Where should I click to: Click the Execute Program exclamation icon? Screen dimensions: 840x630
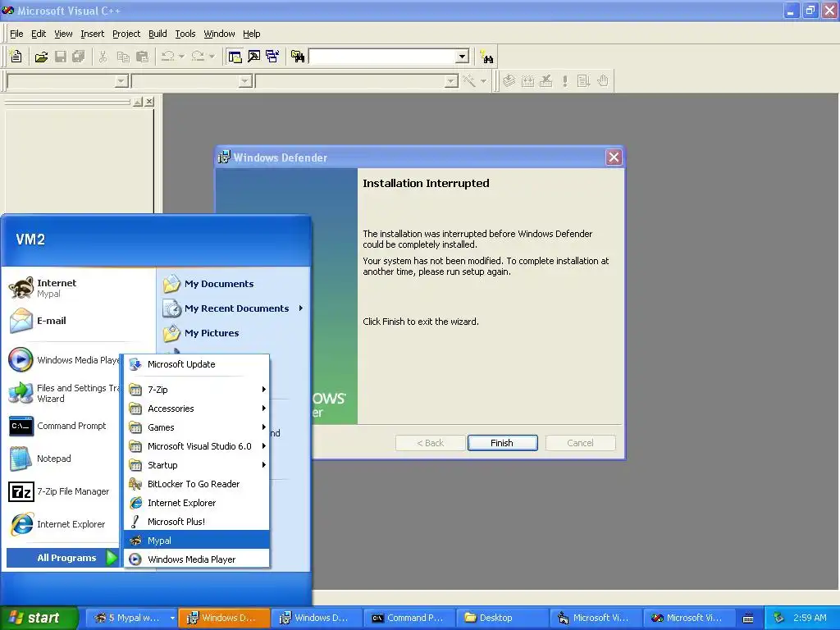[x=564, y=81]
